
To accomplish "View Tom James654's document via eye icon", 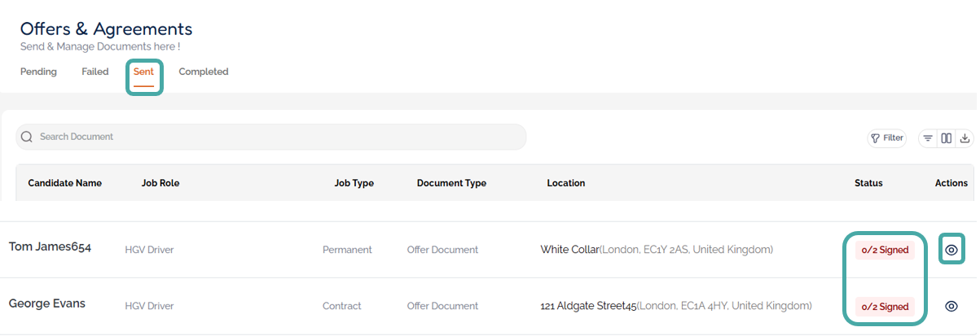I will (x=951, y=250).
